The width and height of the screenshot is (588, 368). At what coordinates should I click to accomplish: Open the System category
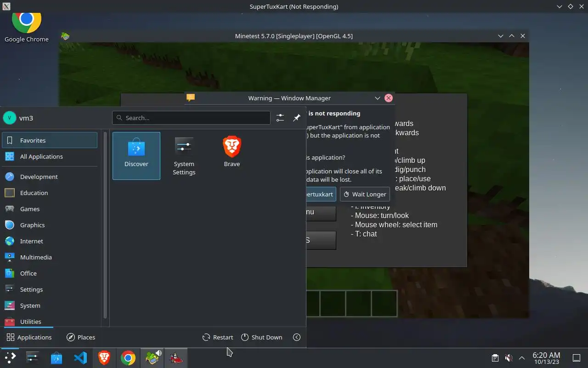(x=50, y=305)
